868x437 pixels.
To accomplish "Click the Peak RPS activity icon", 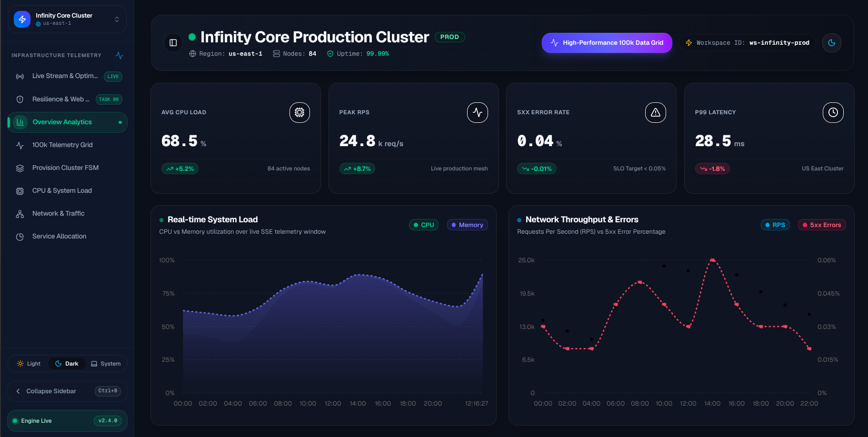I will (x=478, y=112).
